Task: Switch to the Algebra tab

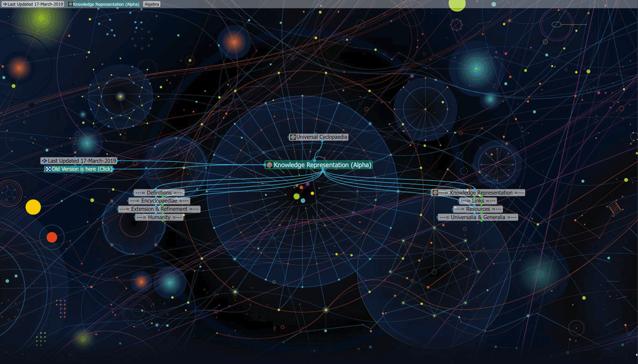Action: coord(152,4)
